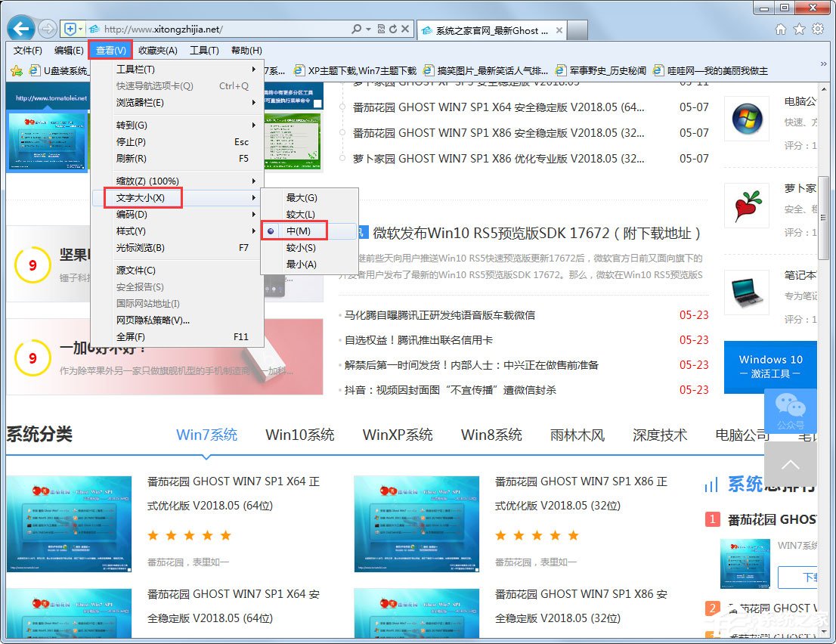Click the Windows logo beside 电脑公
This screenshot has height=644, width=836.
coord(747,119)
